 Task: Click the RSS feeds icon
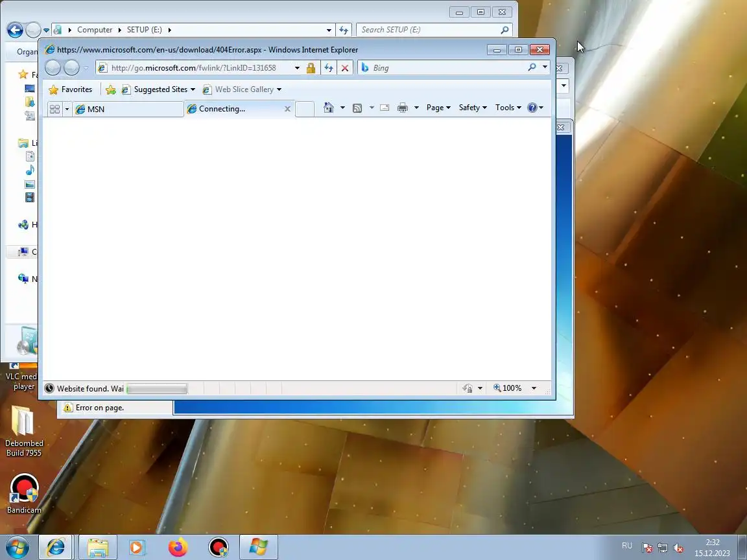[357, 108]
